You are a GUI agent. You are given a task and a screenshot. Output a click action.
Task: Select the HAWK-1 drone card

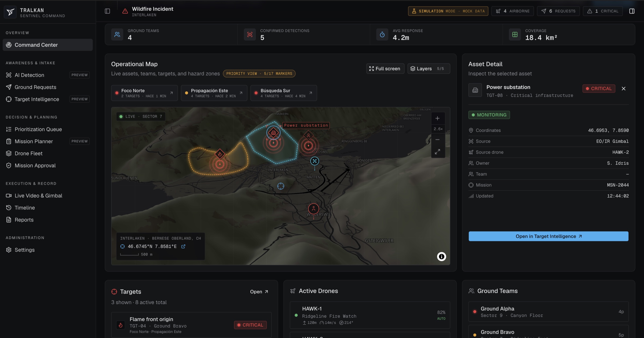click(x=370, y=315)
